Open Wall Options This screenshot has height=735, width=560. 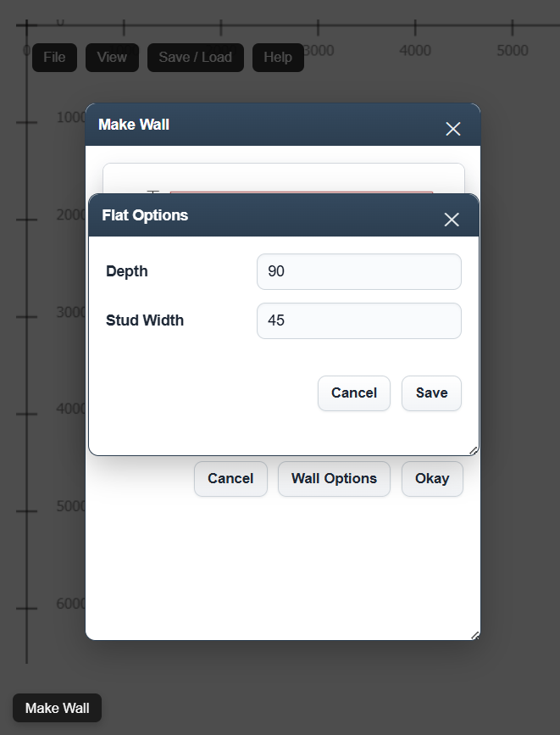pos(334,479)
